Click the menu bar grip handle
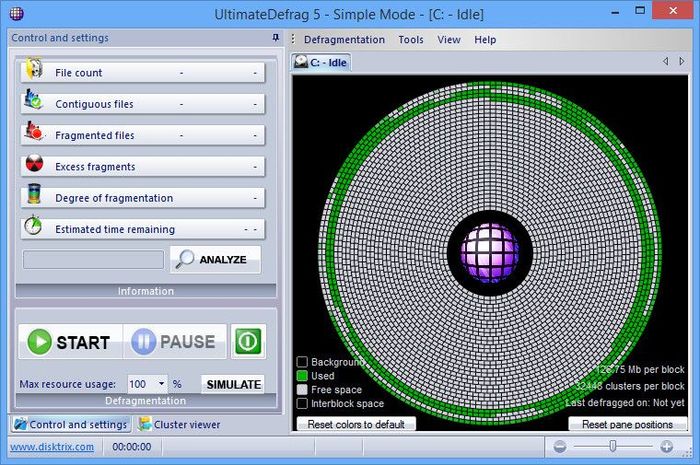Image resolution: width=700 pixels, height=465 pixels. point(293,39)
